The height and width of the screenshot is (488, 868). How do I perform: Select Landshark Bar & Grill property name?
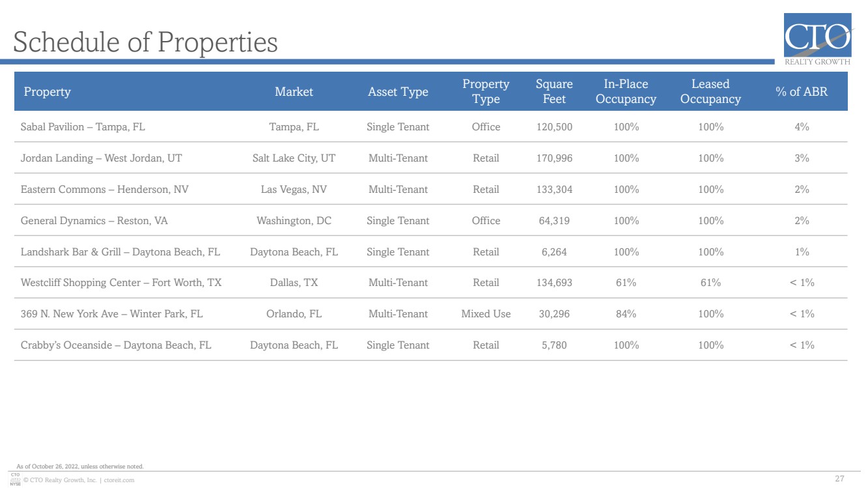tap(120, 252)
